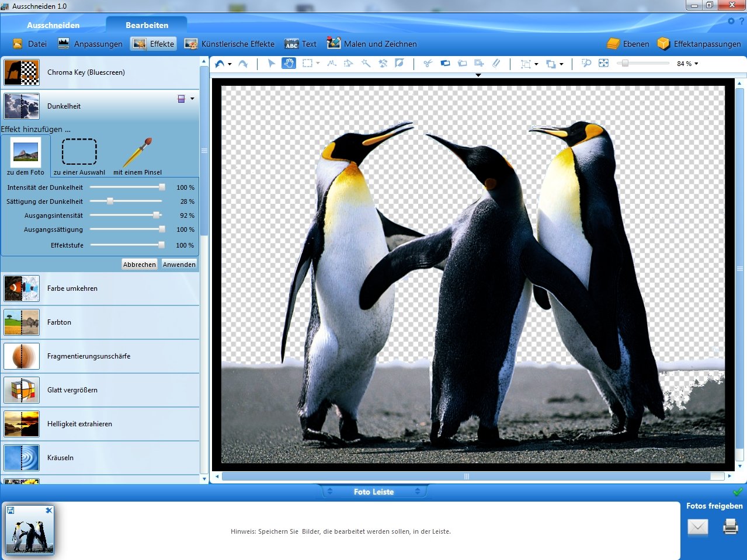Select the Fragmentierungsunschärfe effect
Image resolution: width=747 pixels, height=560 pixels.
point(100,356)
